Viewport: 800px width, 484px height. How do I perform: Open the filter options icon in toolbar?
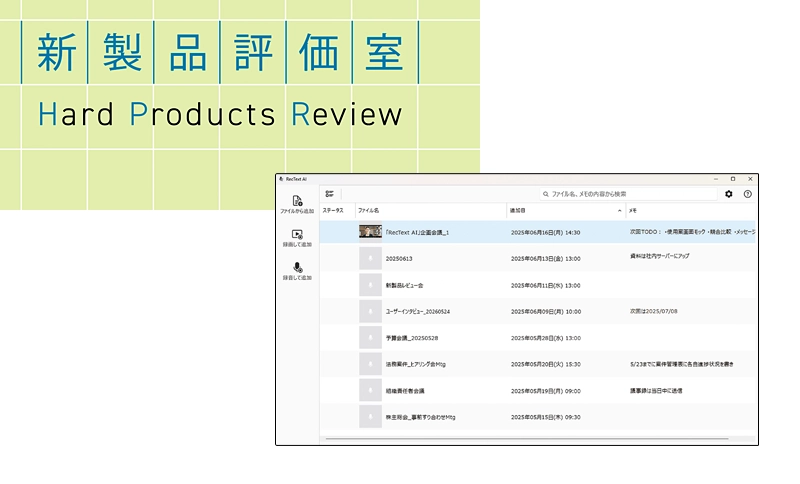[x=330, y=194]
